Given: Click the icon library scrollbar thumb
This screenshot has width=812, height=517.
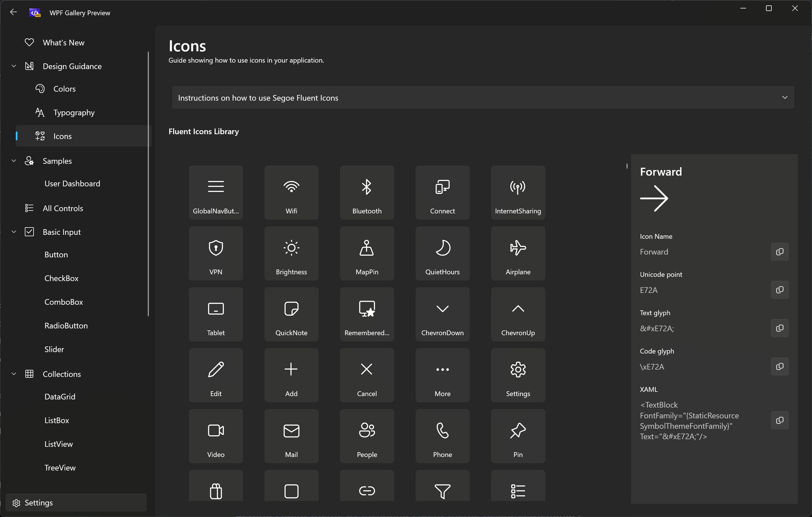Looking at the screenshot, I should tap(627, 166).
